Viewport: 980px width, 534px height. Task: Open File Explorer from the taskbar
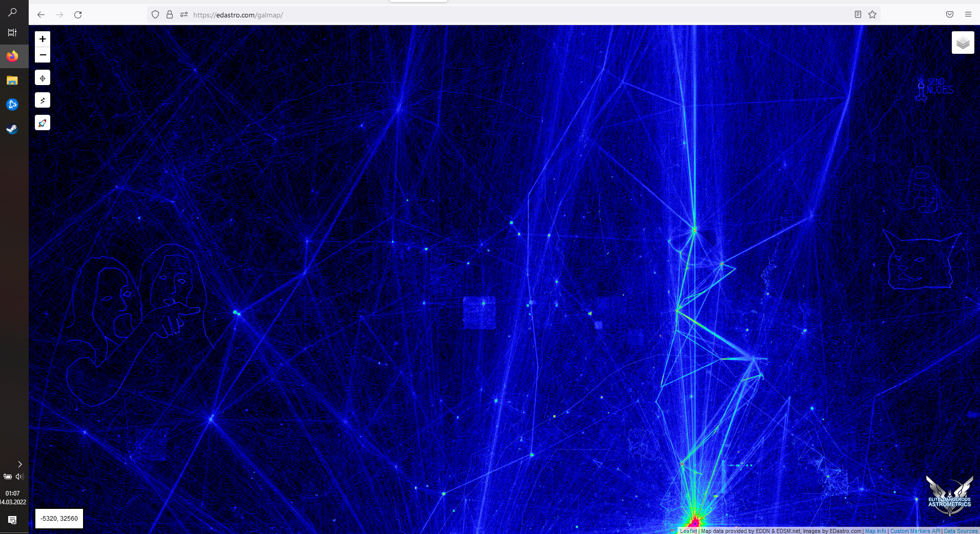[12, 80]
